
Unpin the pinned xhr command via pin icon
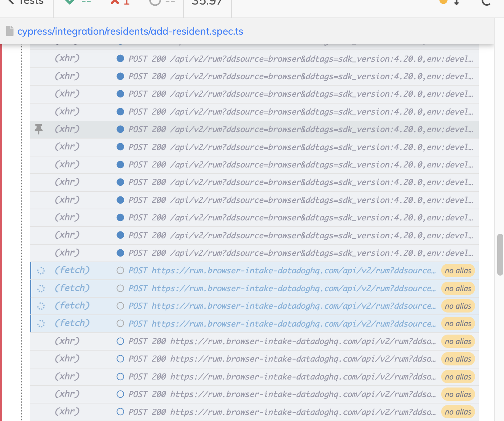click(x=38, y=129)
